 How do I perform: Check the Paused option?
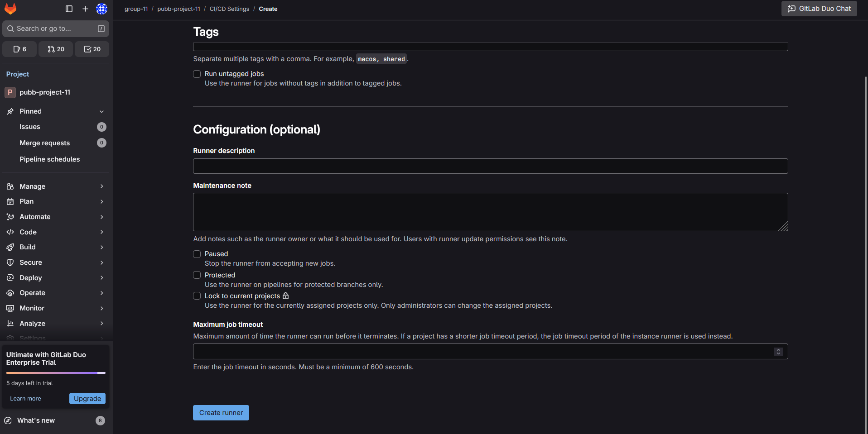click(x=197, y=254)
